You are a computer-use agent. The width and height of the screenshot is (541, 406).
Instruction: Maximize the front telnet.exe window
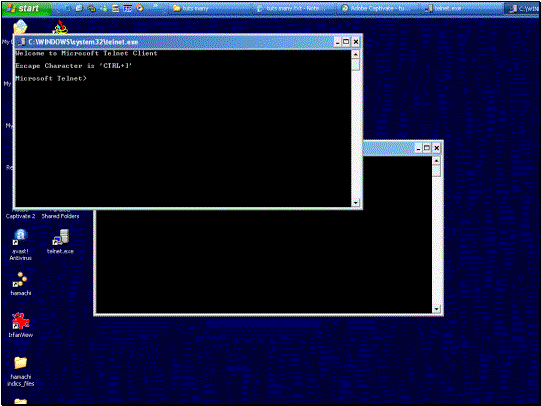(346, 42)
